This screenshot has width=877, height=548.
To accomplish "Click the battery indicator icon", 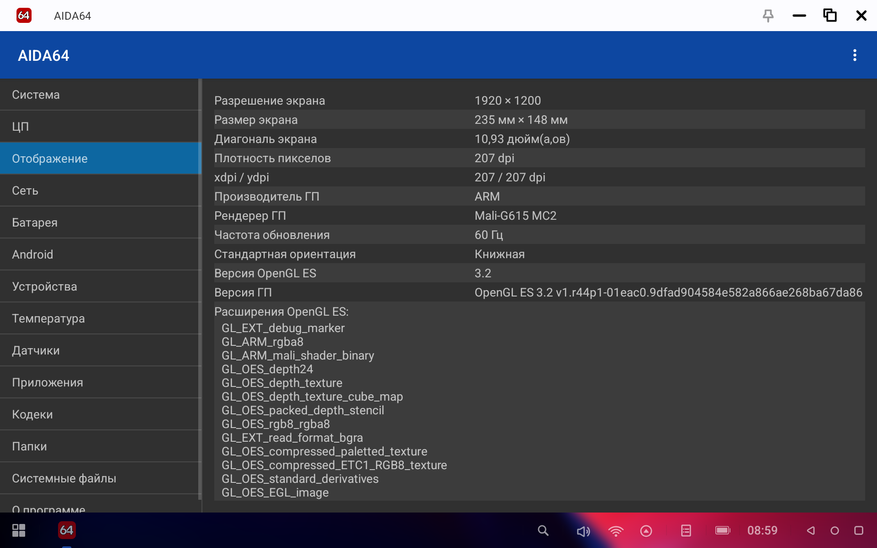I will pos(723,530).
